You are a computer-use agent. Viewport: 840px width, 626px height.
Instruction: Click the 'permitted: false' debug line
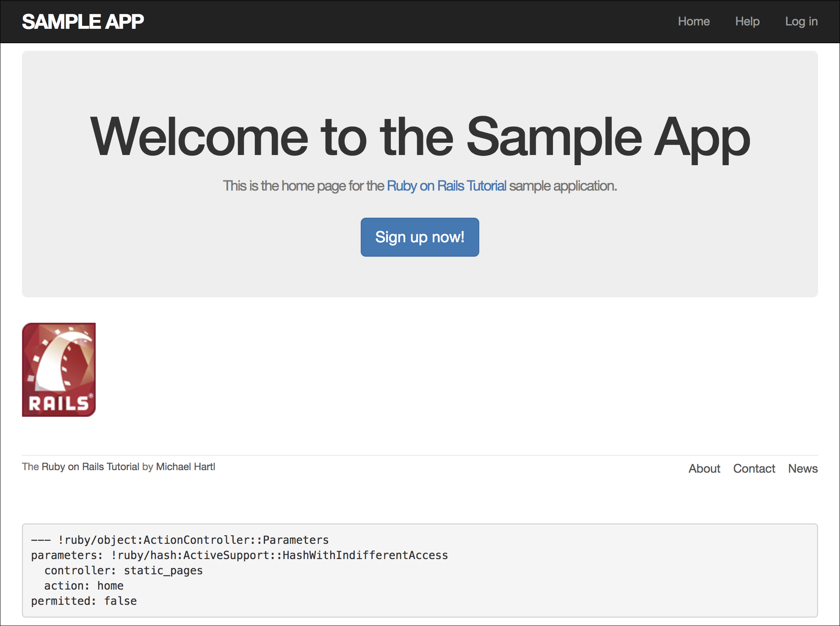pos(84,601)
